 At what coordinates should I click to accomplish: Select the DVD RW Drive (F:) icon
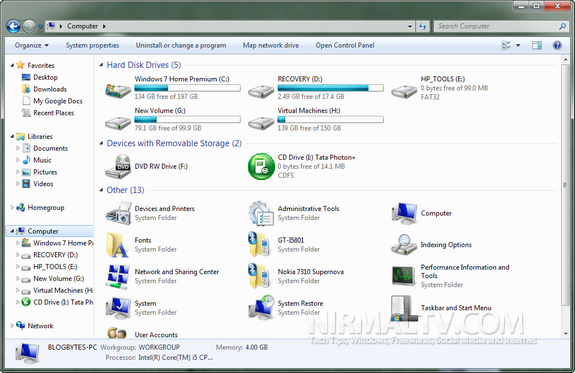tap(118, 166)
